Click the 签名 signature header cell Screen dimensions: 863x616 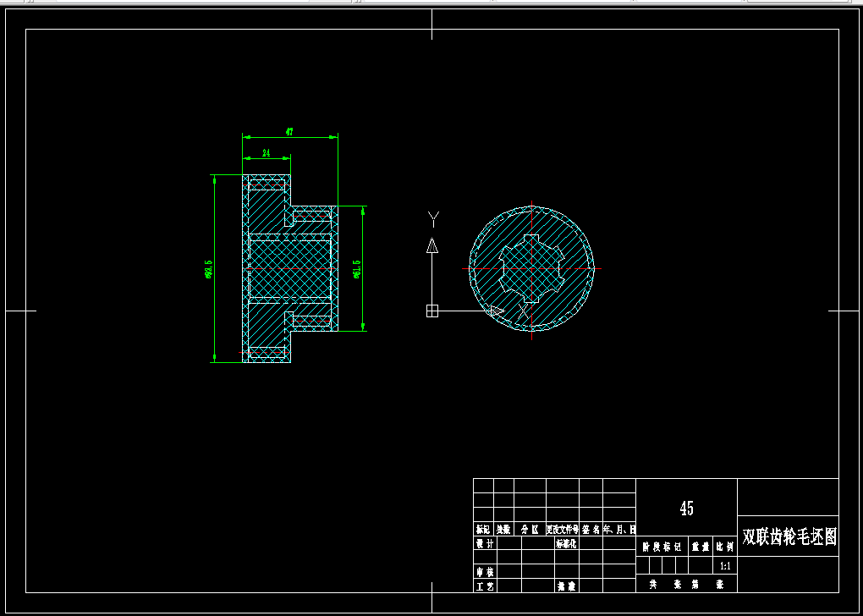(x=591, y=530)
